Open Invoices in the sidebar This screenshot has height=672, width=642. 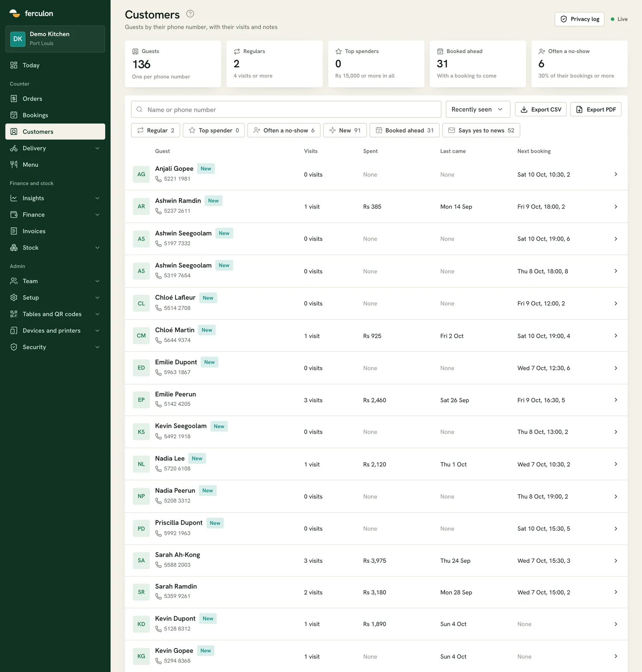coord(55,231)
